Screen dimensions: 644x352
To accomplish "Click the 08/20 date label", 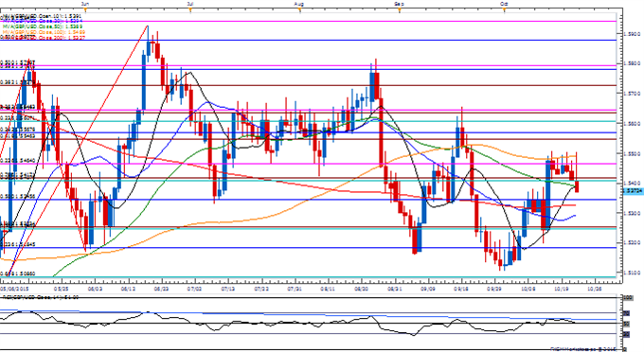I will [x=361, y=289].
